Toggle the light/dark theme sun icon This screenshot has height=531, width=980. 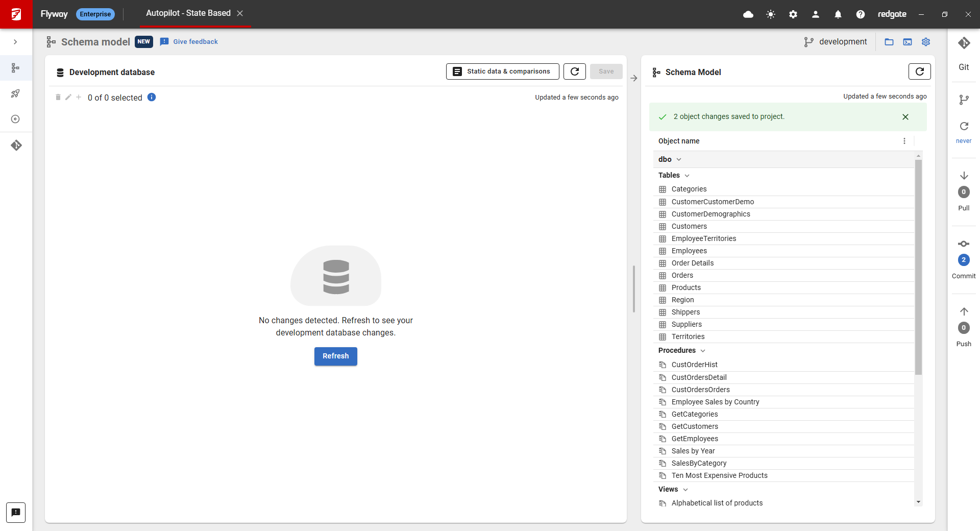[771, 14]
